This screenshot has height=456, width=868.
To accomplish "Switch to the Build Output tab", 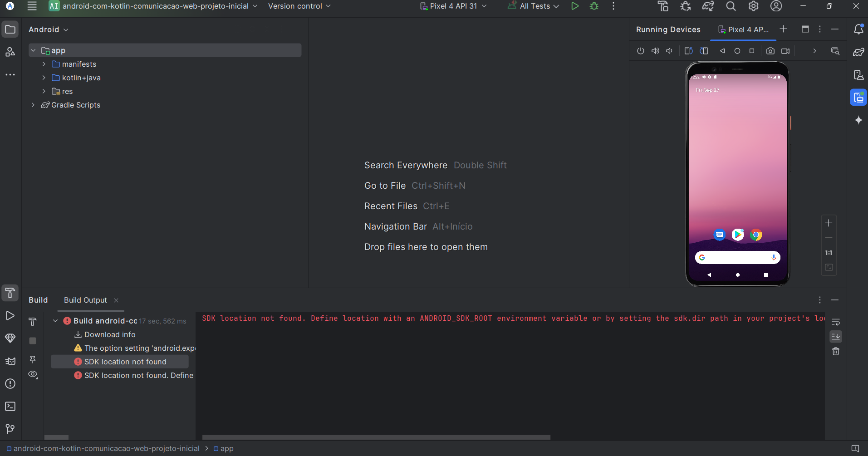I will point(85,300).
